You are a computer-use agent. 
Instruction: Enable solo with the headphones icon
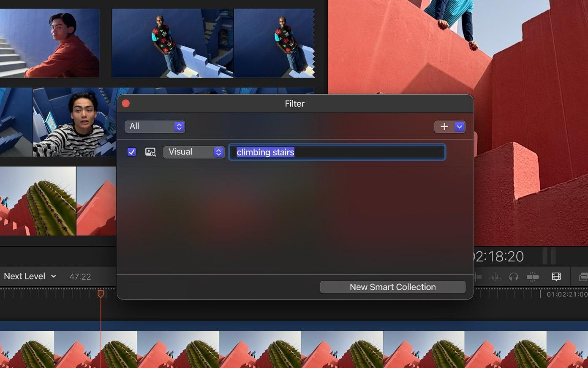[x=514, y=277]
